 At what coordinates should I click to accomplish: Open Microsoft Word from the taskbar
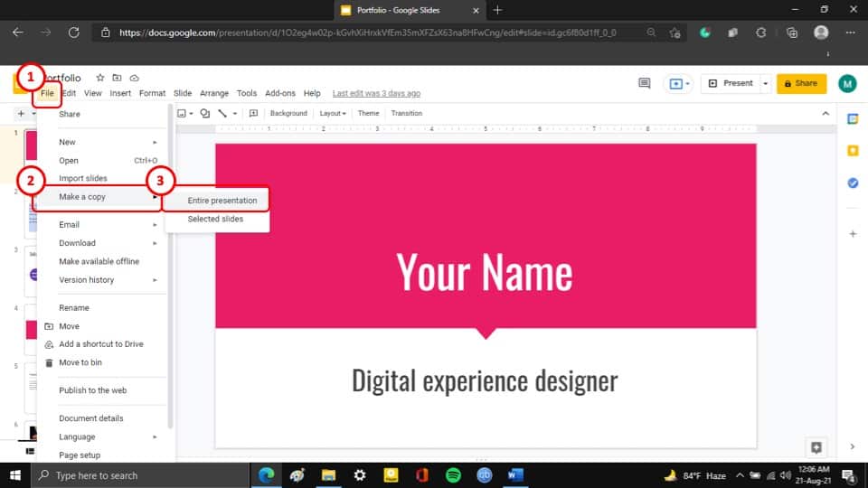point(515,475)
